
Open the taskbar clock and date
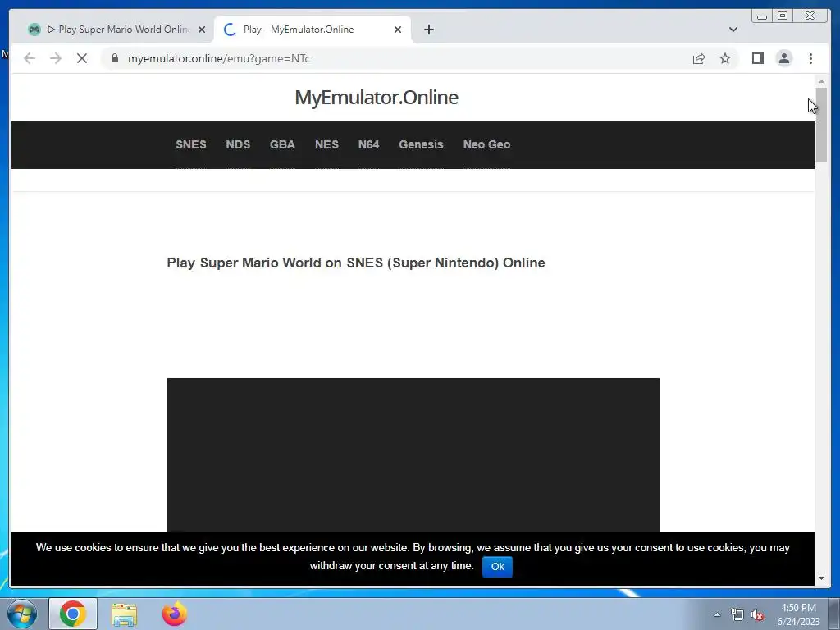798,614
